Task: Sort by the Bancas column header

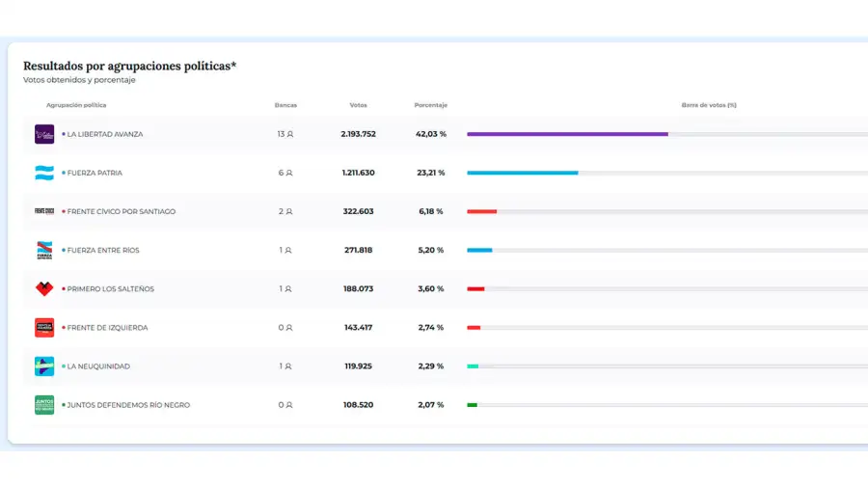Action: [x=285, y=104]
